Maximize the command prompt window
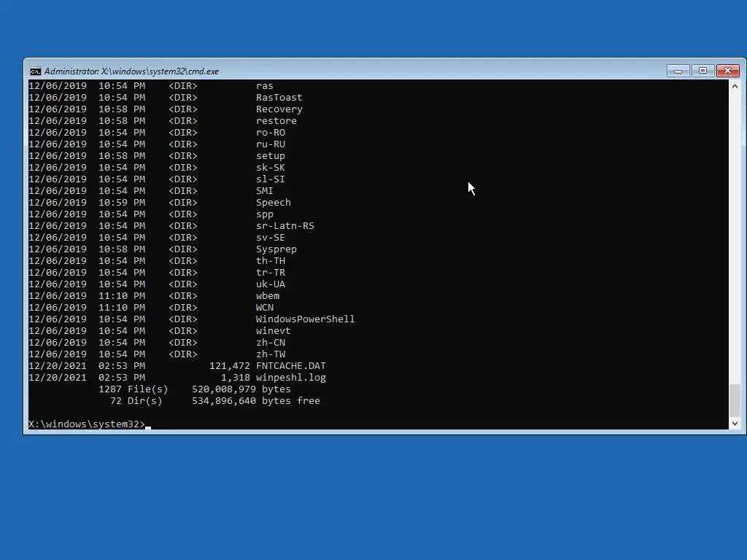Viewport: 747px width, 560px height. [703, 71]
